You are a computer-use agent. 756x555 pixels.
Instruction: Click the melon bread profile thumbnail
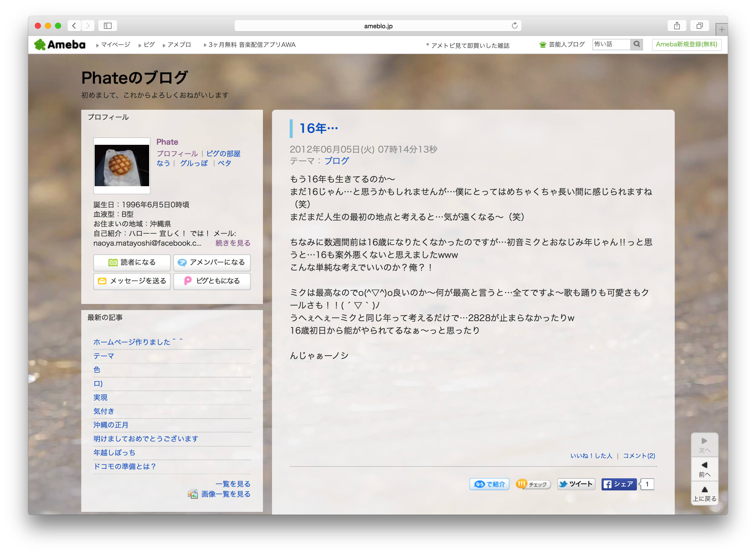pyautogui.click(x=122, y=166)
